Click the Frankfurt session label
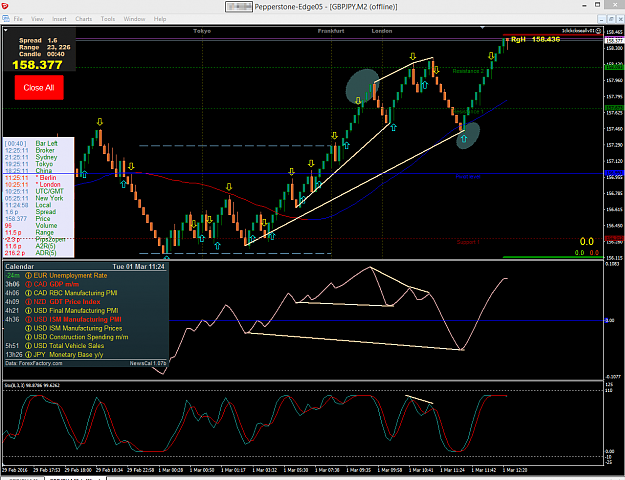 [x=331, y=31]
